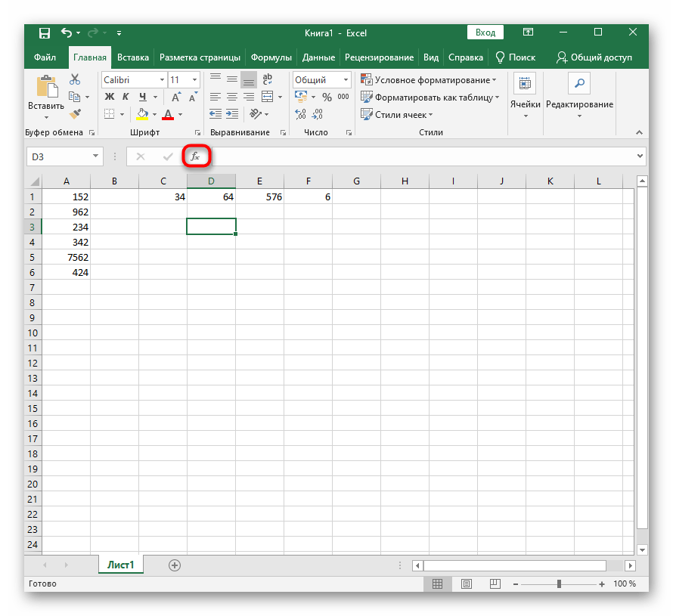Click the Borders icon

110,114
